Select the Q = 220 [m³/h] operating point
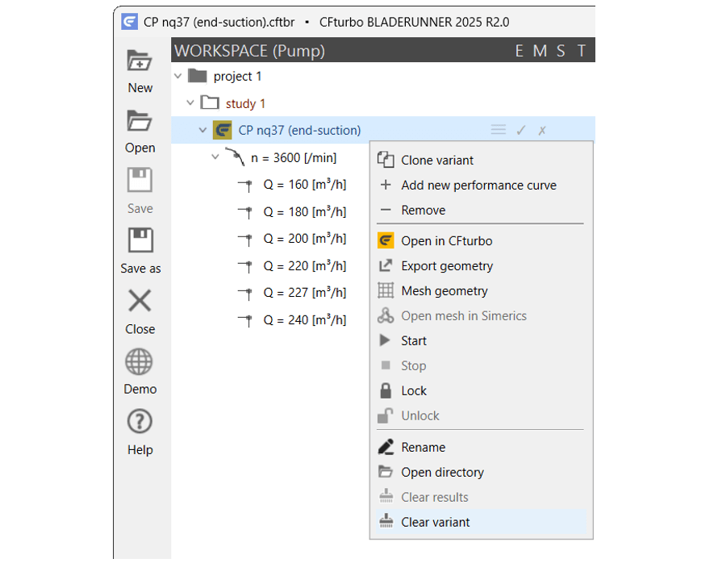The image size is (718, 588). (304, 265)
